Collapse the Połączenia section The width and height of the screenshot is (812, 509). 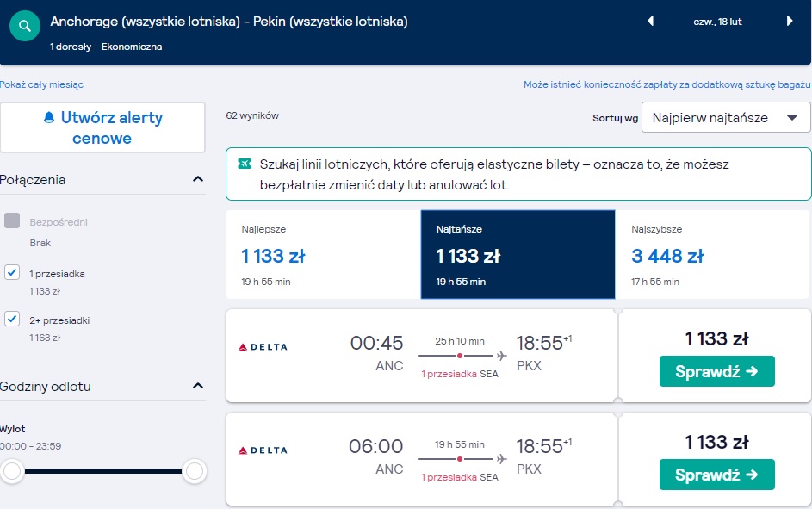(x=198, y=179)
